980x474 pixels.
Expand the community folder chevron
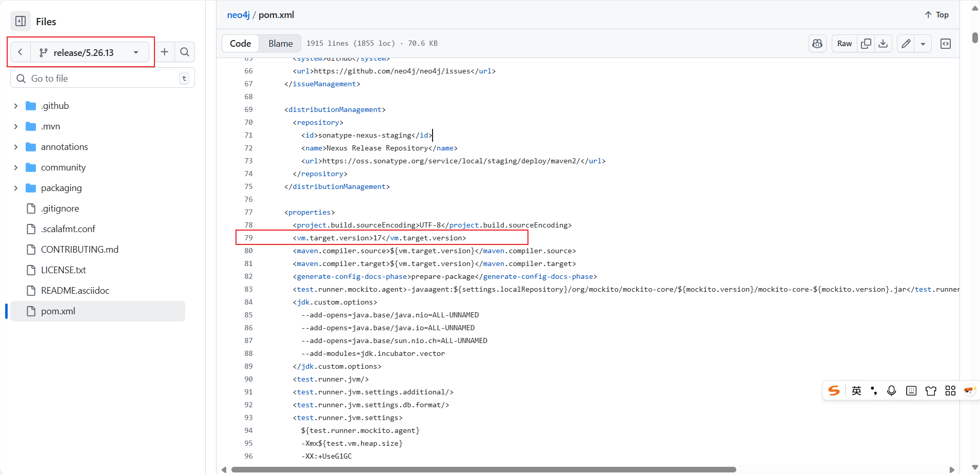tap(16, 167)
